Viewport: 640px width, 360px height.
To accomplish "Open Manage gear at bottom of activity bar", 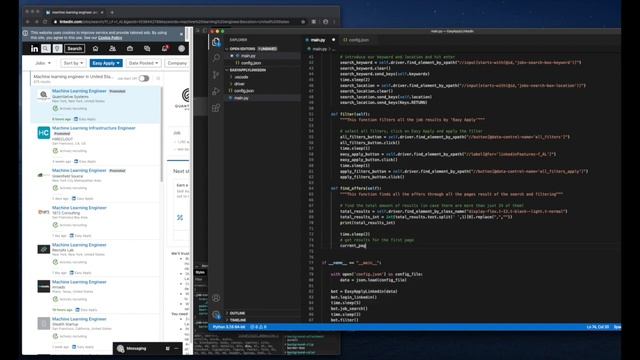I will [216, 315].
